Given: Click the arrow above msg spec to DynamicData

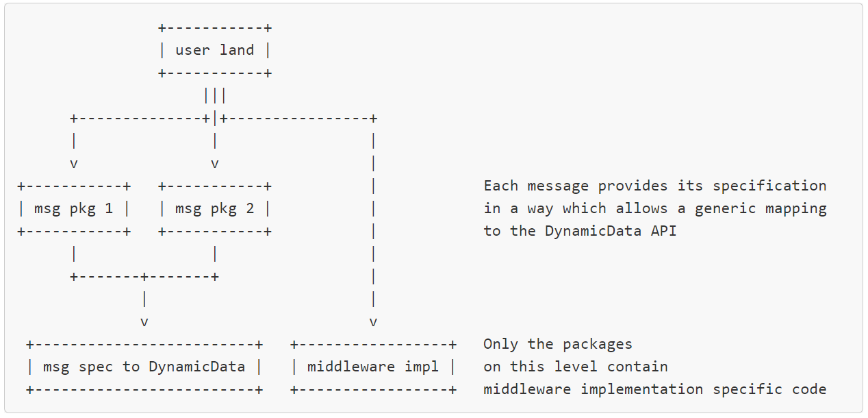Looking at the screenshot, I should [144, 321].
